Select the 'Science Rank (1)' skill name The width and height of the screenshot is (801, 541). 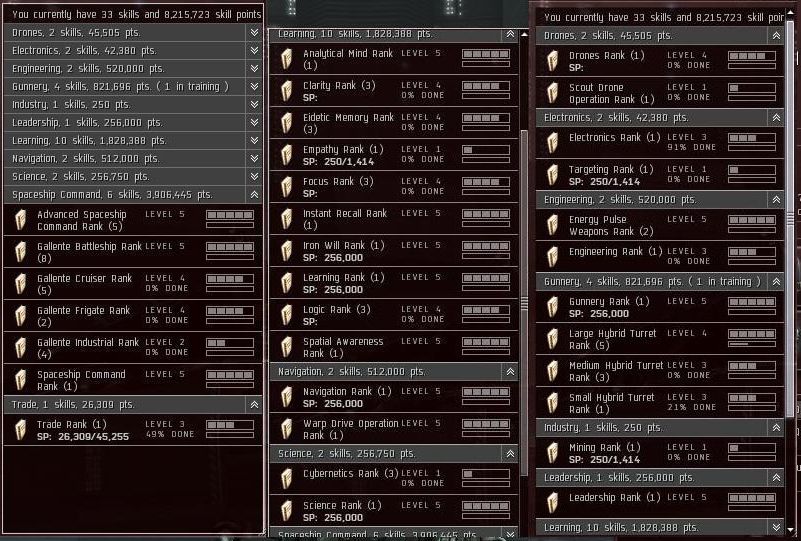tap(342, 505)
